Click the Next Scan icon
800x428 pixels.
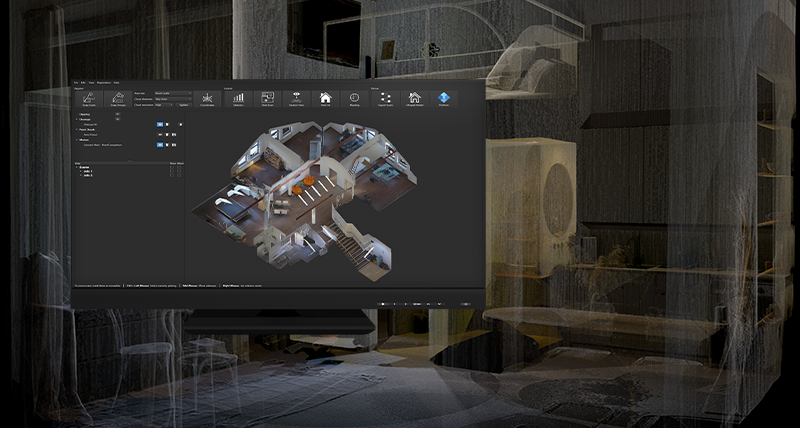[268, 98]
